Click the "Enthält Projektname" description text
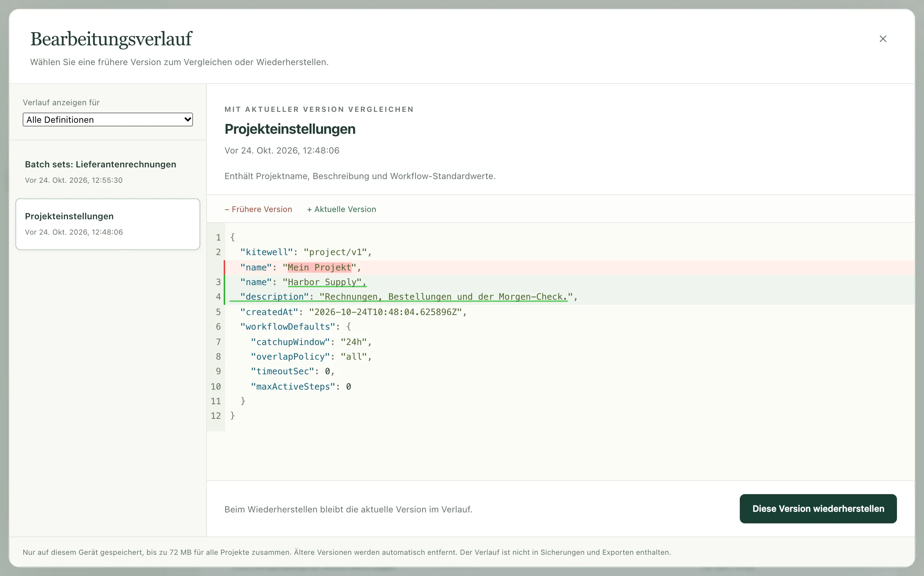The height and width of the screenshot is (576, 924). 360,176
